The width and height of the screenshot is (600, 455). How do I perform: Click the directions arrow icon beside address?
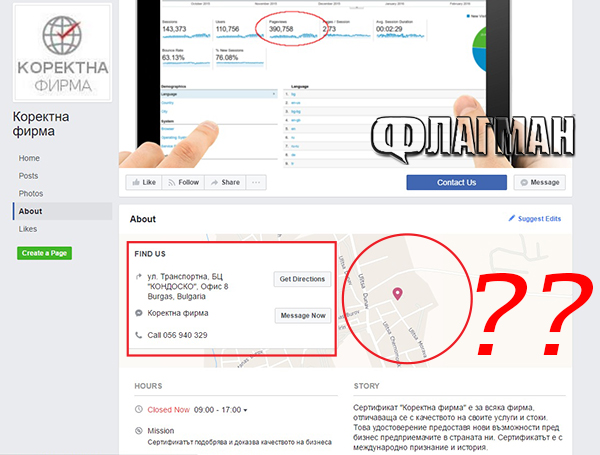tap(139, 276)
